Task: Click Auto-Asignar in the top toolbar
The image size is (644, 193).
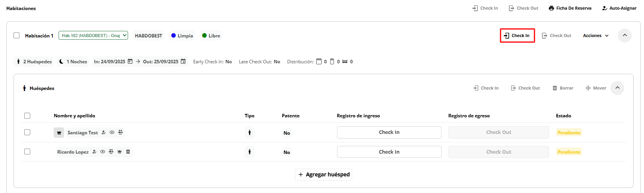Action: point(619,8)
